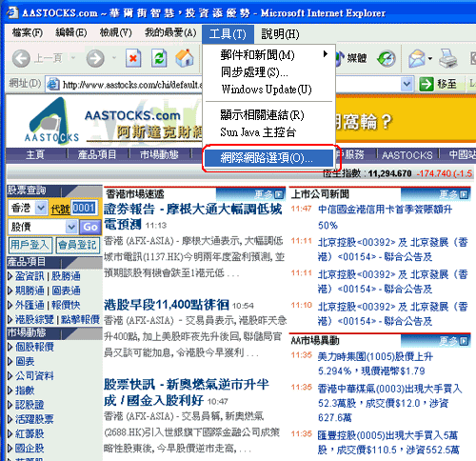The height and width of the screenshot is (461, 476).
Task: Click the Refresh page icon
Action: 159,58
